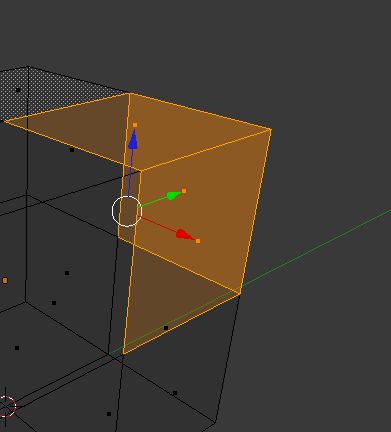
Task: Select the black face dot nearest the bottom edge
Action: click(x=109, y=414)
